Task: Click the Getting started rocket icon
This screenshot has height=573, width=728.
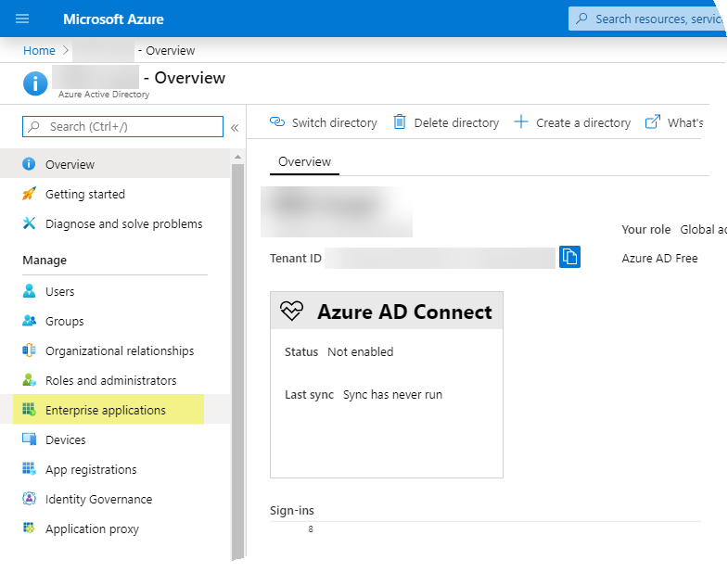Action: (x=29, y=194)
